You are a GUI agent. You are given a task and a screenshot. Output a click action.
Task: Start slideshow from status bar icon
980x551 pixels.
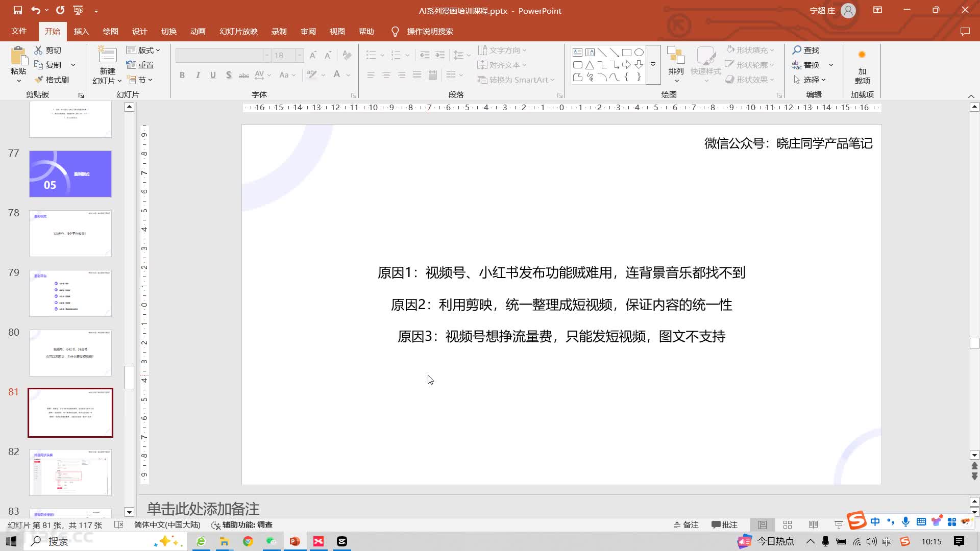(x=839, y=524)
